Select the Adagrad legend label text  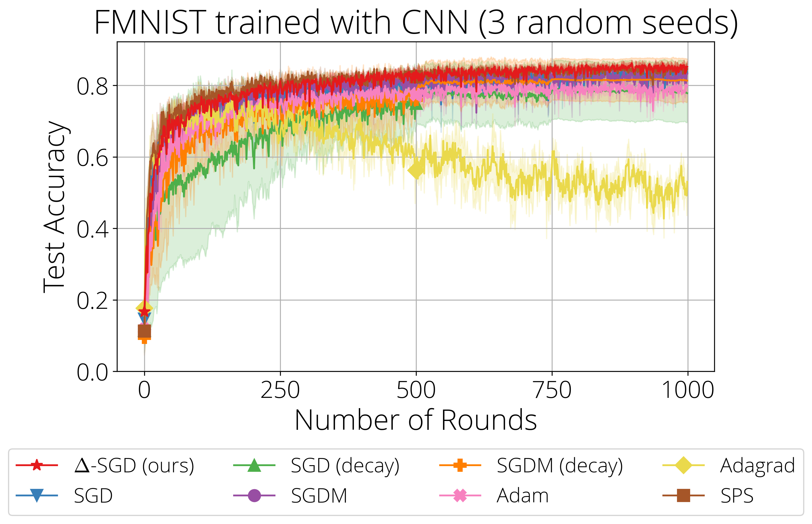pyautogui.click(x=757, y=466)
